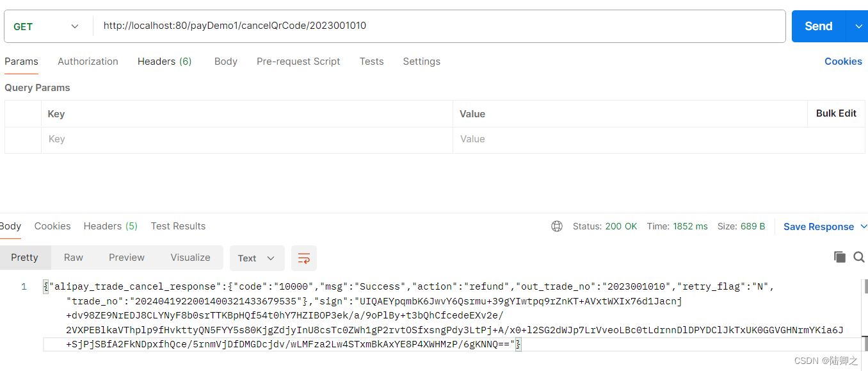Image resolution: width=868 pixels, height=371 pixels.
Task: Switch to Visualize response view
Action: pyautogui.click(x=190, y=258)
